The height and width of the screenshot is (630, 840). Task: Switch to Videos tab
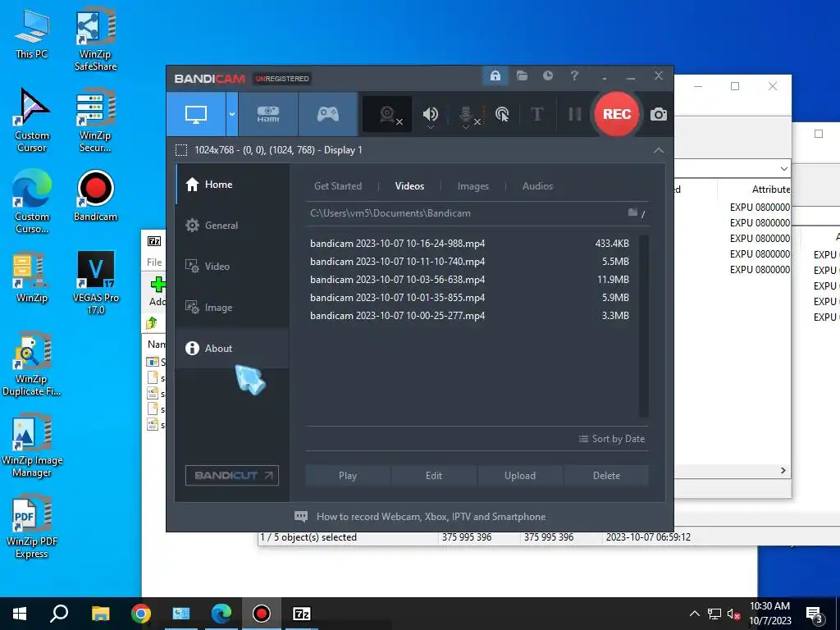409,186
